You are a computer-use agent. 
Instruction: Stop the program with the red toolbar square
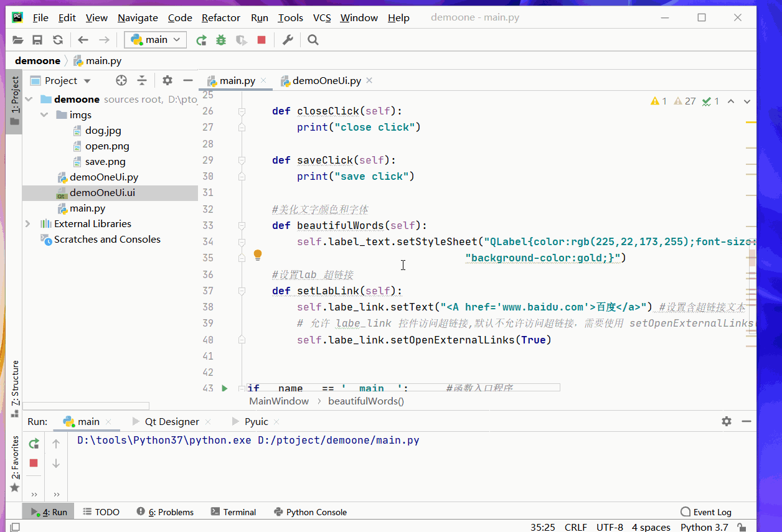(x=261, y=40)
